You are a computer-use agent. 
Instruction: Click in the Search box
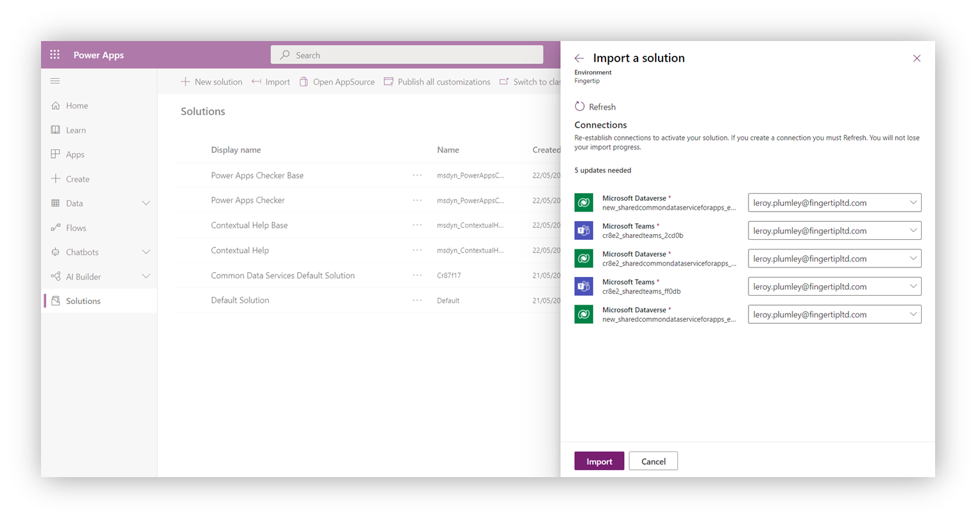(x=407, y=55)
